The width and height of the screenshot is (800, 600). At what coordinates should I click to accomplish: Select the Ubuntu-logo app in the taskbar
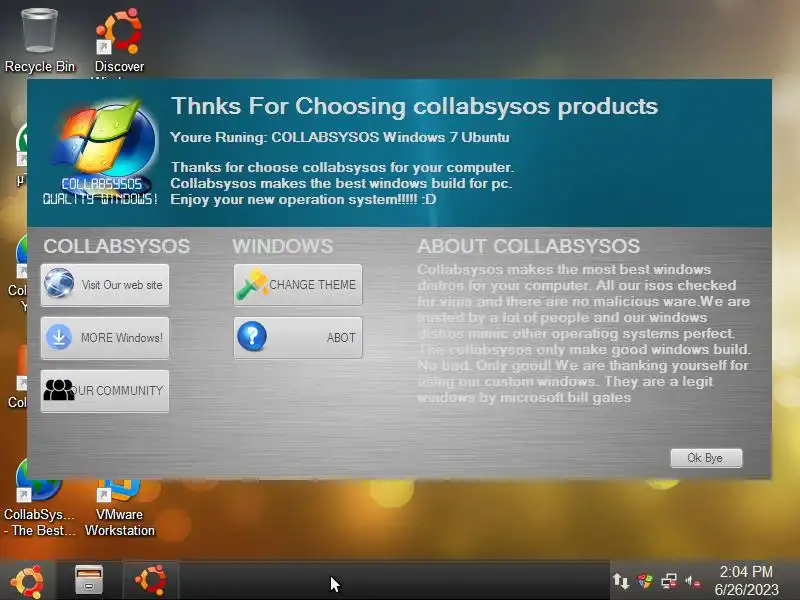[x=151, y=580]
